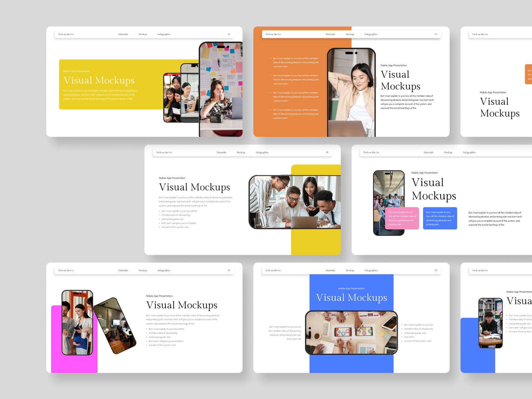Select Materials in slide 15's navigation bar
Screen dimensions: 532x399
pos(330,34)
